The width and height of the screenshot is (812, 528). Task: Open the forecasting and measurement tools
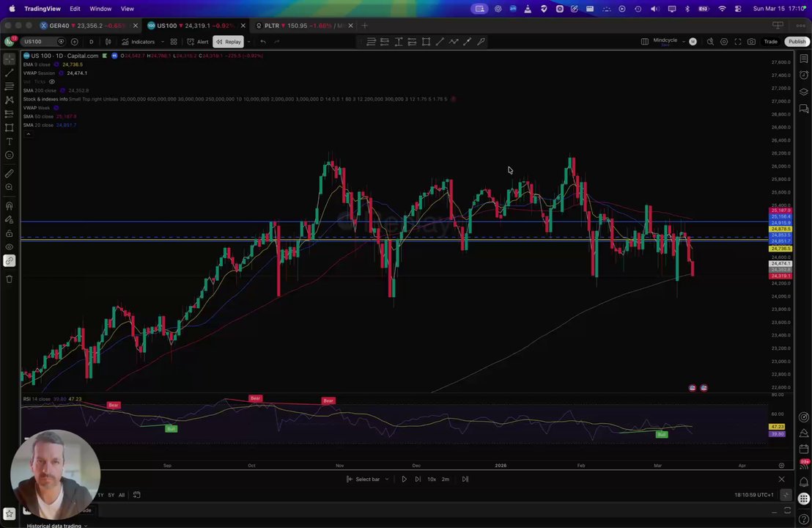pos(10,114)
